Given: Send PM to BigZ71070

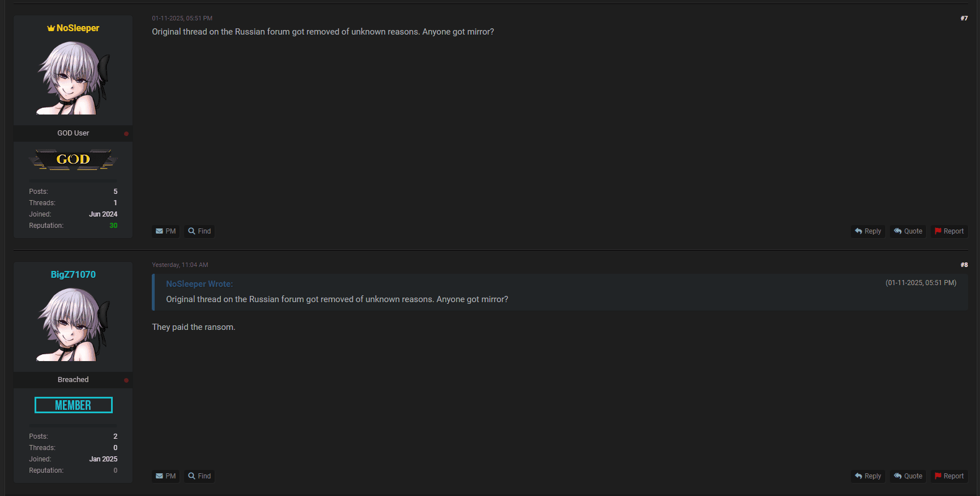Looking at the screenshot, I should pyautogui.click(x=166, y=476).
